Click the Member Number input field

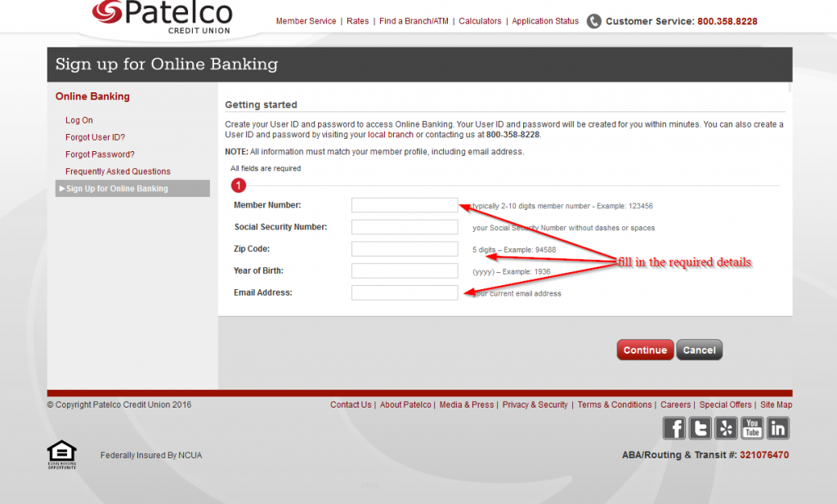coord(405,205)
